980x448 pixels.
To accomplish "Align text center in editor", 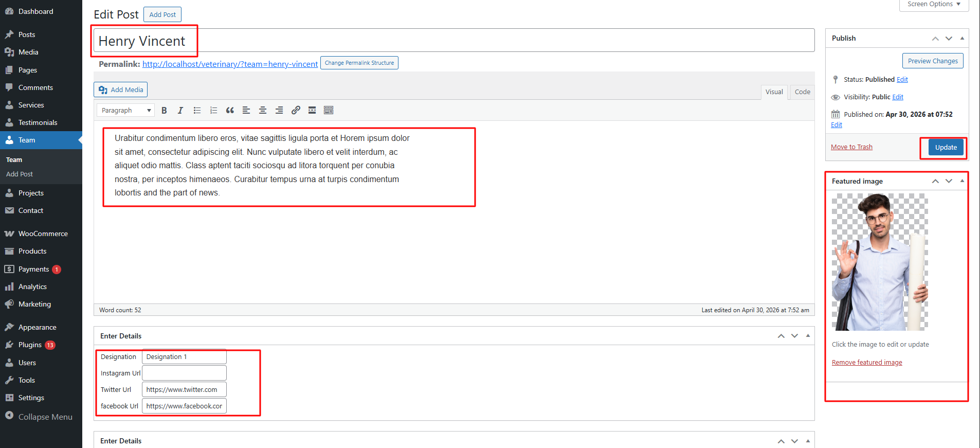I will coord(263,110).
